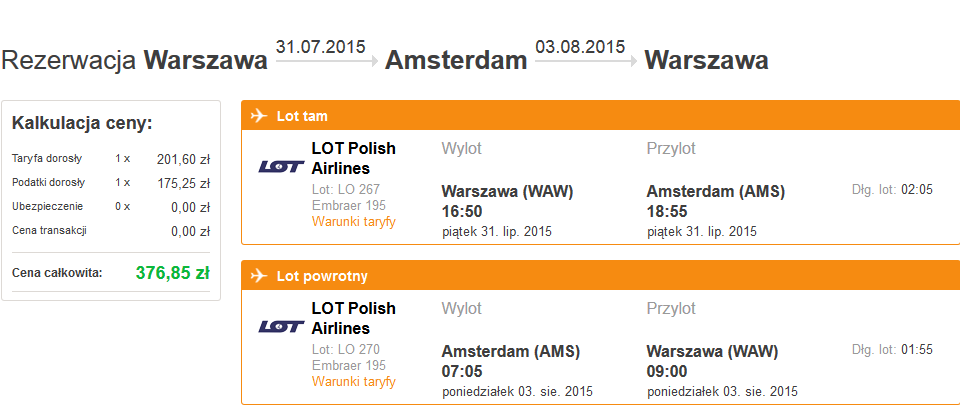Click the LOT logo in return flight
This screenshot has height=407, width=960.
point(282,327)
